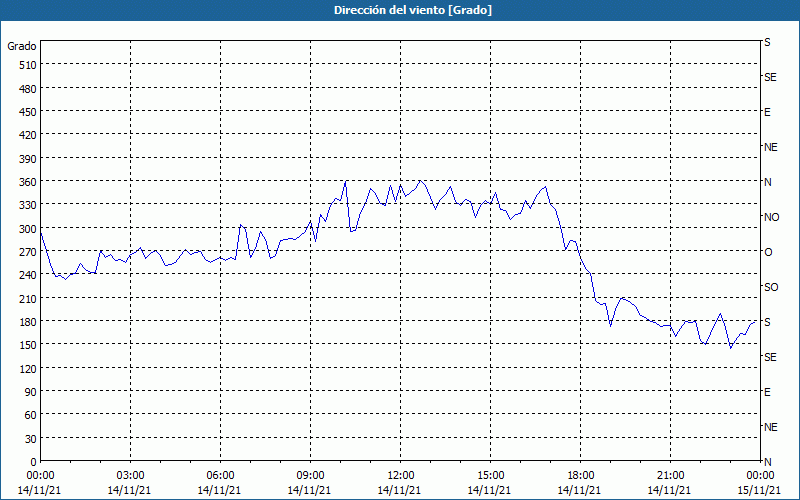The width and height of the screenshot is (800, 500).
Task: Click the 420 y-axis value
Action: [29, 135]
